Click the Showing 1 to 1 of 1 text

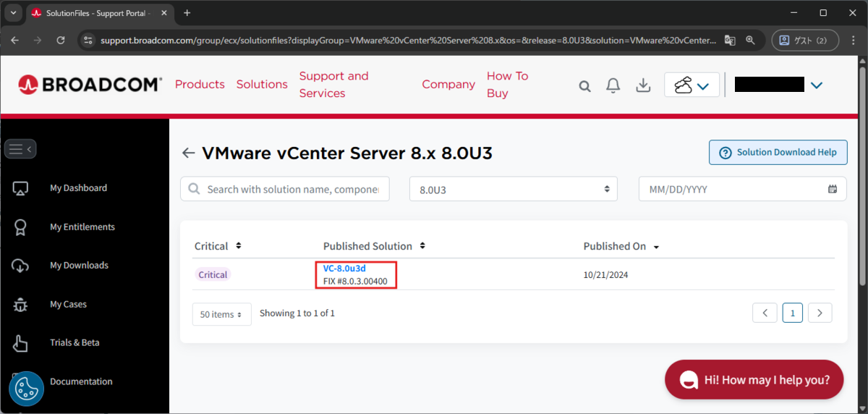coord(297,313)
